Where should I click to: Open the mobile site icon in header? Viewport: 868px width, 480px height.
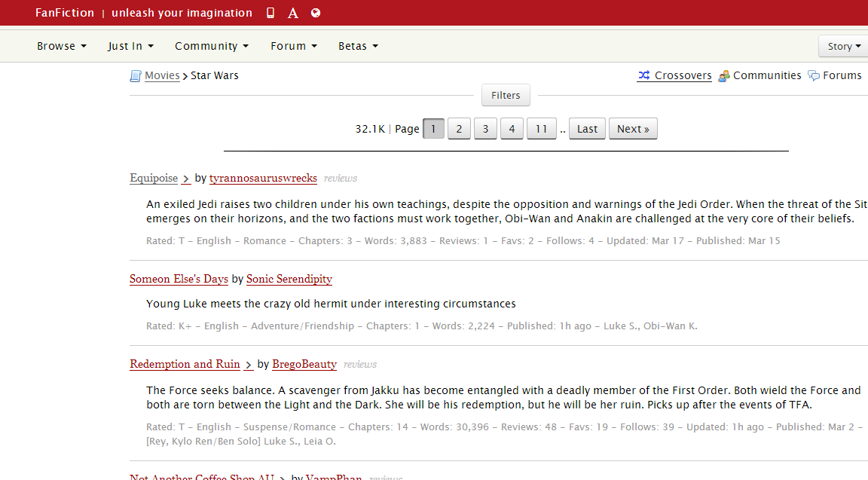pos(270,12)
